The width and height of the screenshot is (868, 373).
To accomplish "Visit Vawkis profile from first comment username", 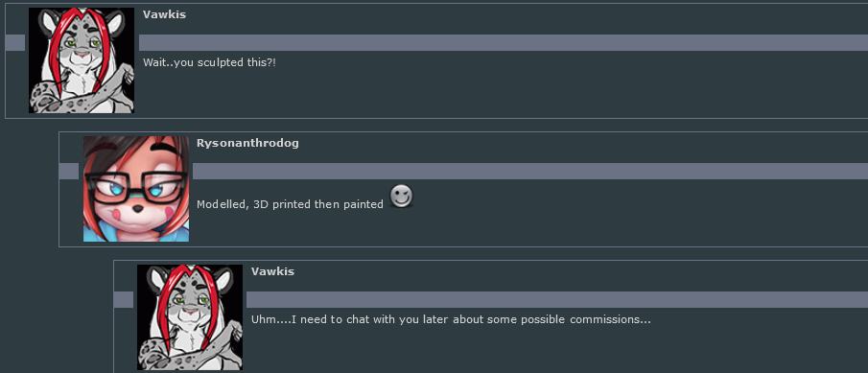I will (x=164, y=15).
